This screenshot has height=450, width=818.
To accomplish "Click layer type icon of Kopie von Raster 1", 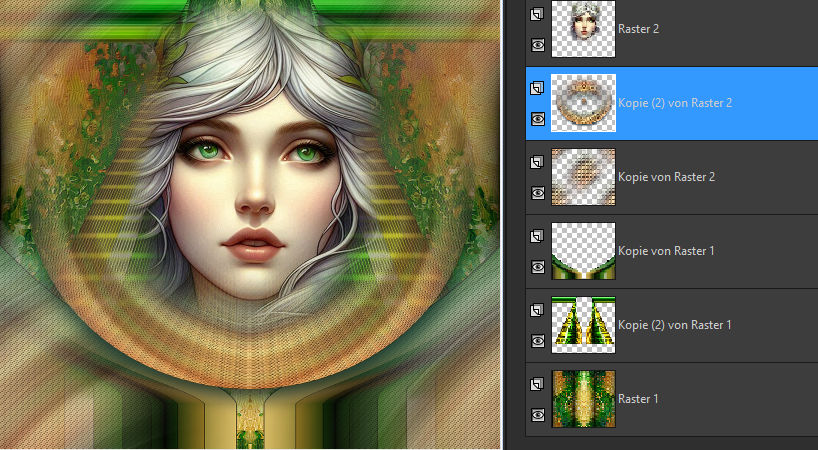I will click(537, 236).
